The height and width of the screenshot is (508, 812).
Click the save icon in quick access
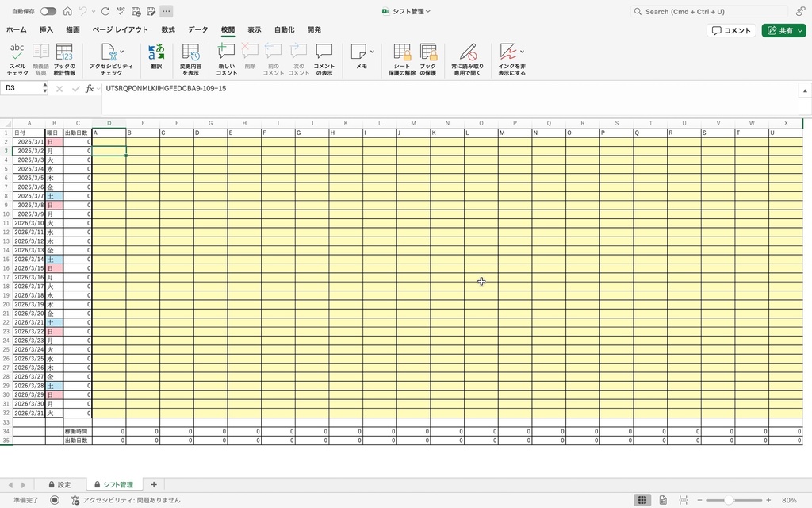[136, 11]
